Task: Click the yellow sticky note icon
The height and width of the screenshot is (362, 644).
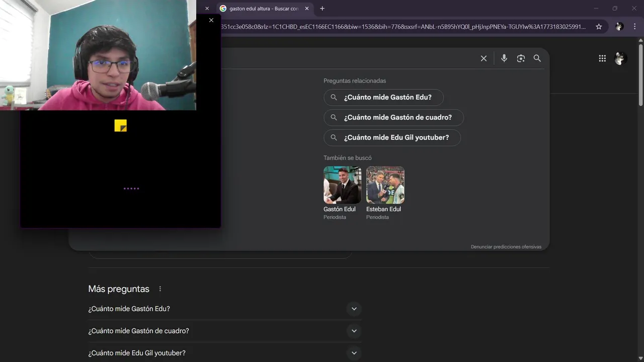Action: [x=121, y=126]
